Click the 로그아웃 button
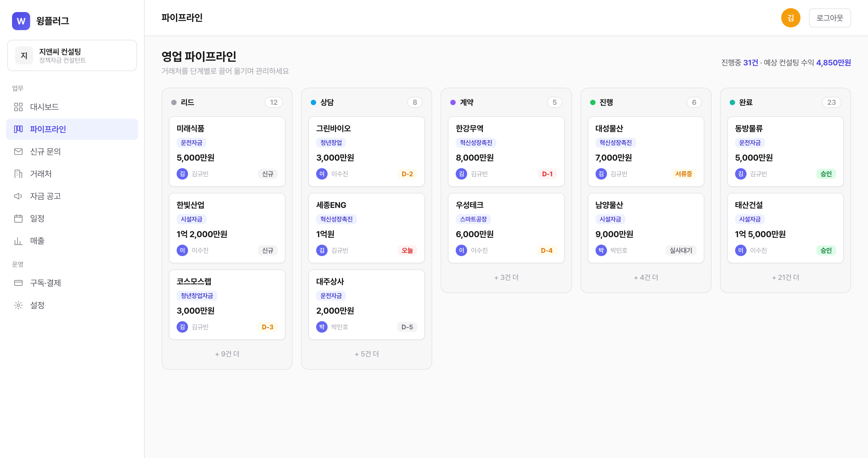The height and width of the screenshot is (458, 868). [830, 18]
